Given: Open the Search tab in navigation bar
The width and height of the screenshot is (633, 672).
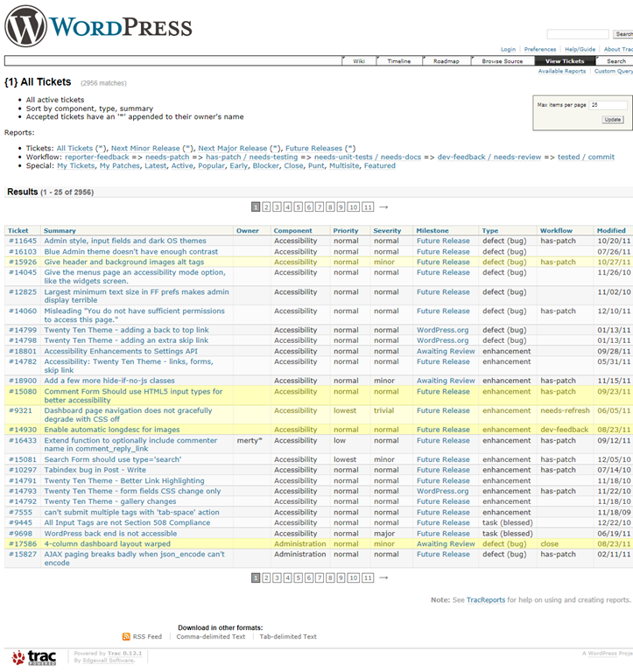Looking at the screenshot, I should pos(615,61).
